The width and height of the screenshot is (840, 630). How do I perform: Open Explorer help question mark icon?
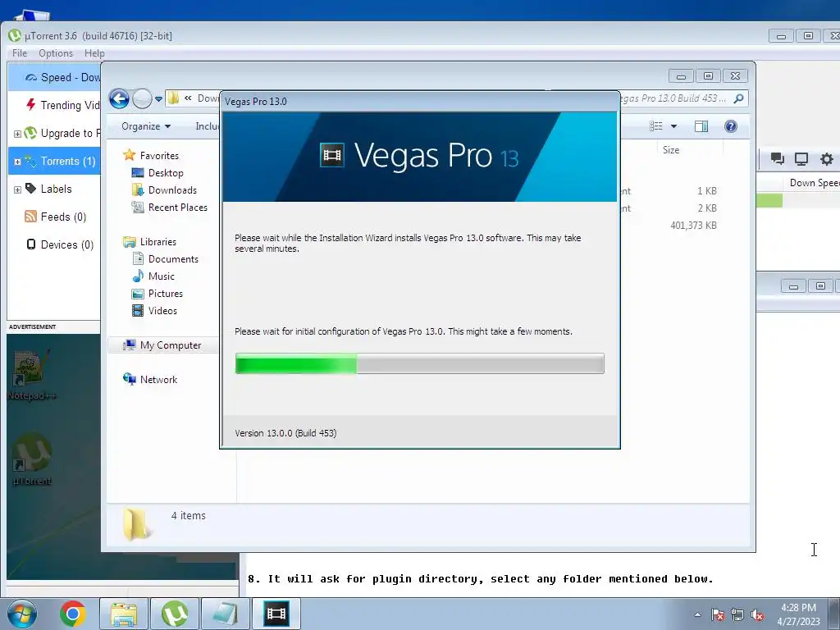[731, 126]
